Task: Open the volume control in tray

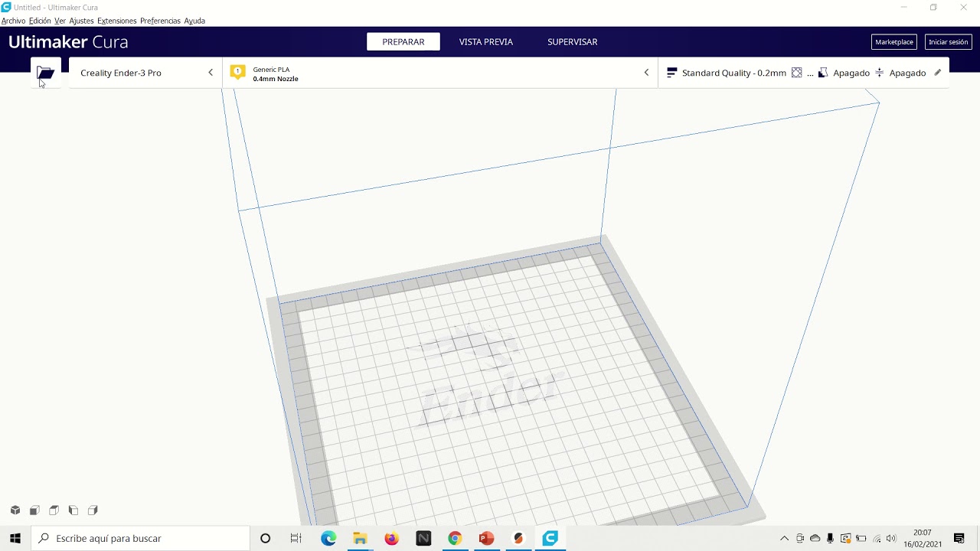Action: pyautogui.click(x=891, y=539)
